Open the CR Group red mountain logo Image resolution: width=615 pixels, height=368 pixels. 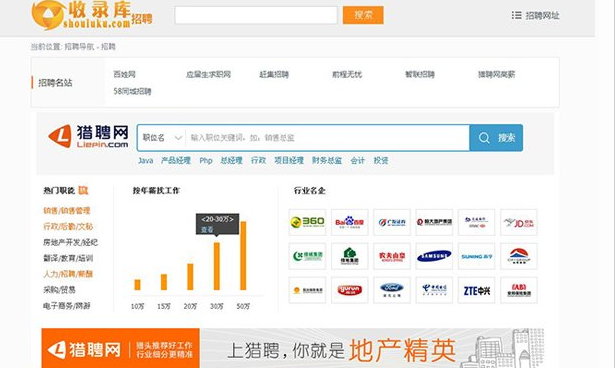pos(519,256)
